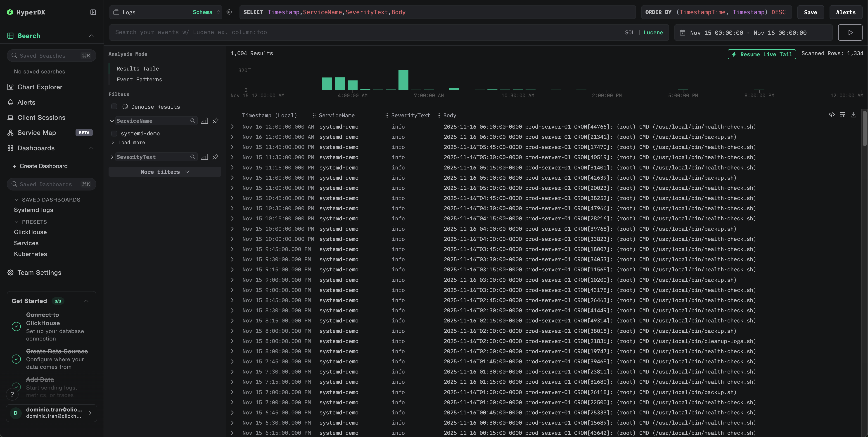Open the More filters dropdown
Image resolution: width=868 pixels, height=437 pixels.
coord(164,172)
